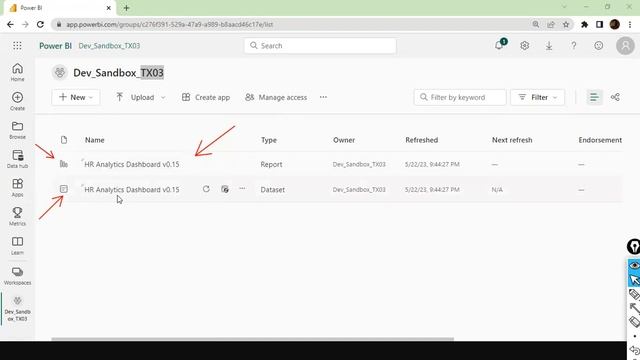Refresh the HR Analytics Dashboard dataset now
The height and width of the screenshot is (360, 640).
(206, 189)
